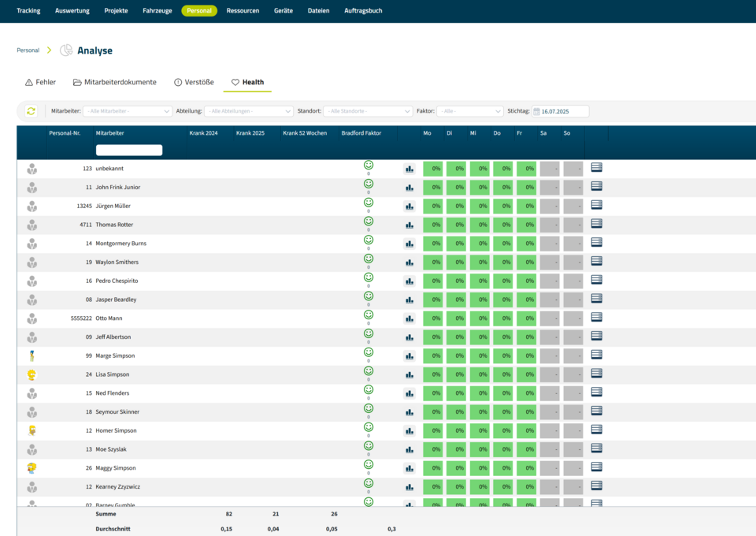Click Monday 0% green cell for unbekannt
Screen dimensions: 756x536
[x=432, y=169]
